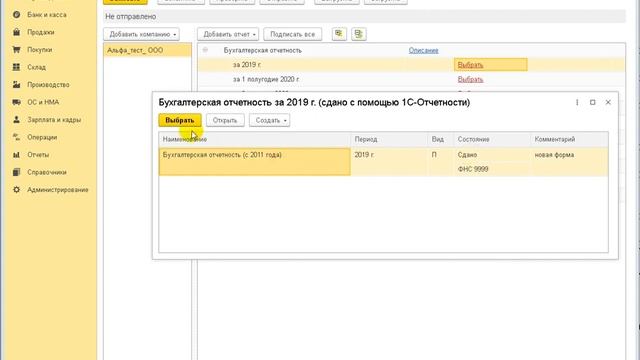Collapse the Бухгалтерская отчетность tree group

[x=205, y=50]
